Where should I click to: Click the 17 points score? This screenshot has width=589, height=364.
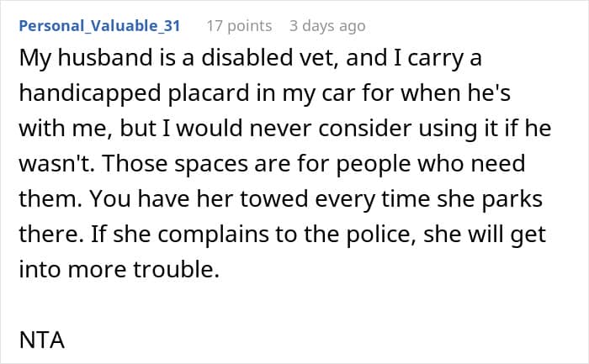pyautogui.click(x=239, y=26)
